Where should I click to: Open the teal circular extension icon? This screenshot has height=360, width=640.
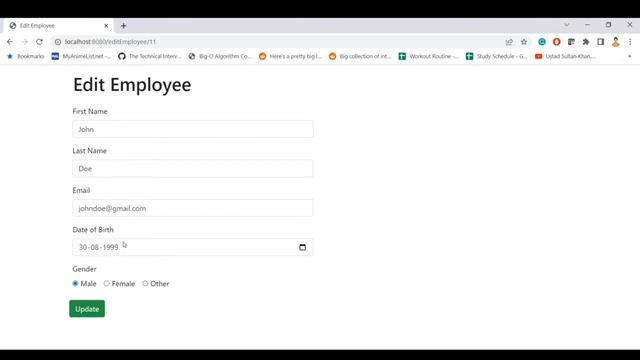[x=542, y=42]
